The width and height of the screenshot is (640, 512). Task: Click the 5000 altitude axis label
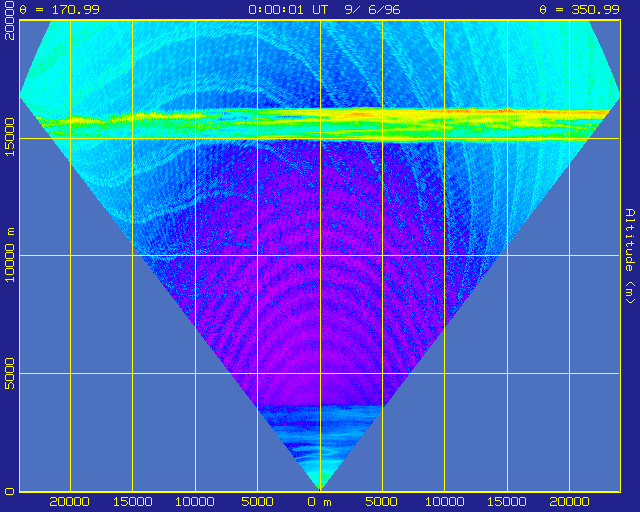(x=9, y=373)
